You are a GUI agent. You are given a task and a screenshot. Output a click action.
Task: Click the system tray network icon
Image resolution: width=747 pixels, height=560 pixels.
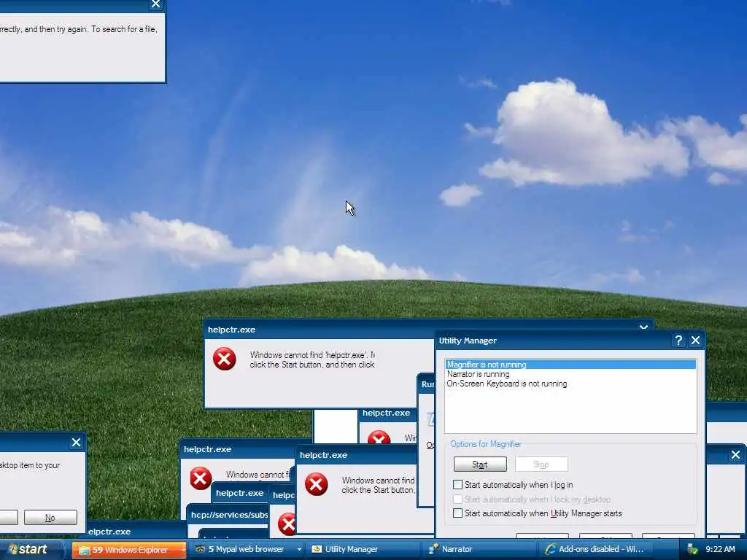693,550
